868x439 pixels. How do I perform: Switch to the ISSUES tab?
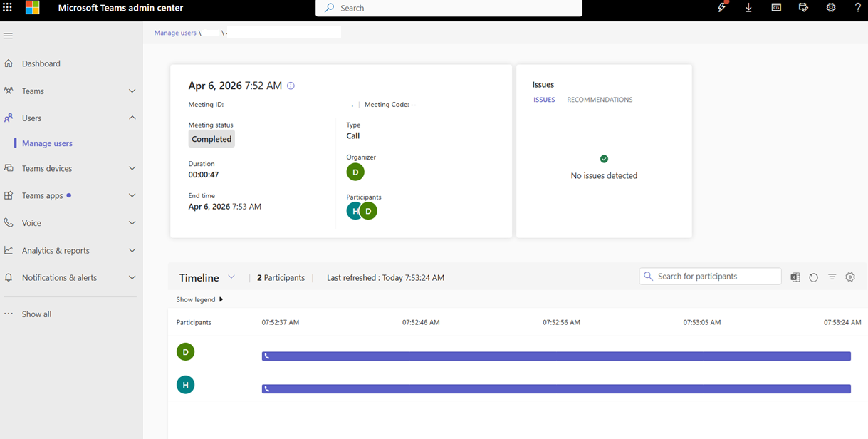[544, 100]
